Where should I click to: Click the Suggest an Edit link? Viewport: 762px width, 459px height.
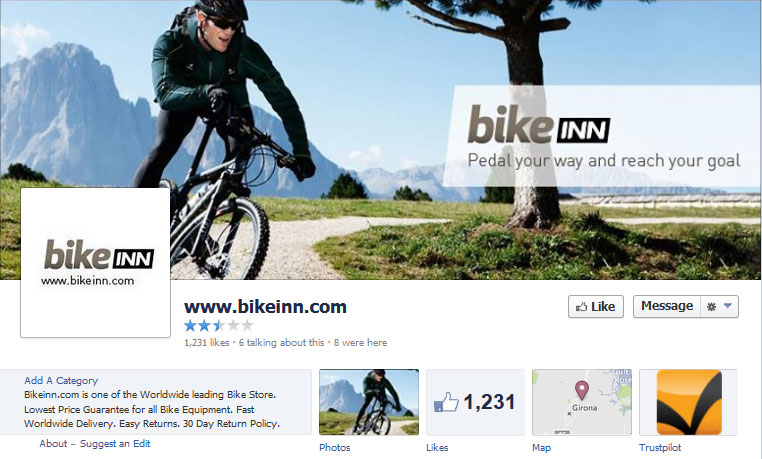coord(115,443)
